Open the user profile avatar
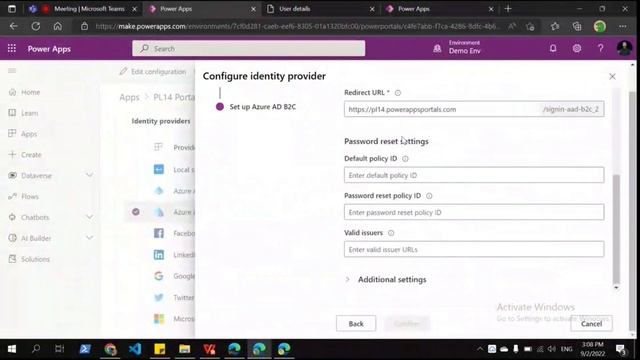This screenshot has width=640, height=360. coord(624,49)
